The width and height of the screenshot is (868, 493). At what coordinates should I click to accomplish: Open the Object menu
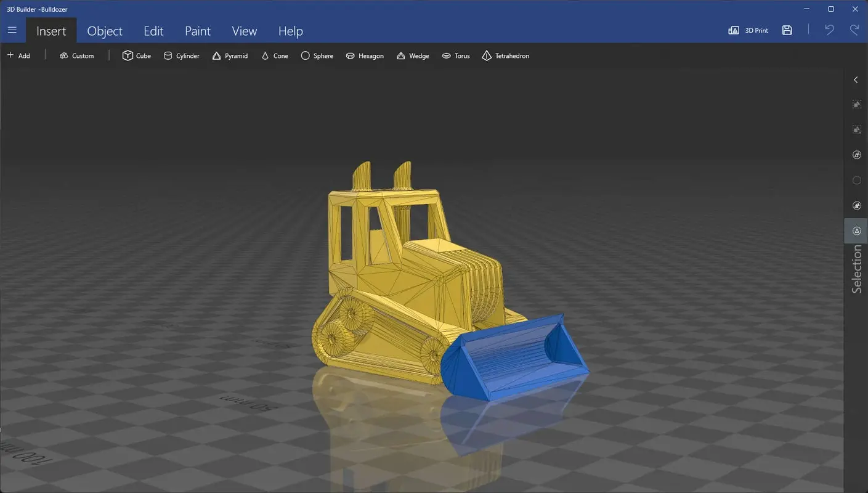(x=104, y=30)
